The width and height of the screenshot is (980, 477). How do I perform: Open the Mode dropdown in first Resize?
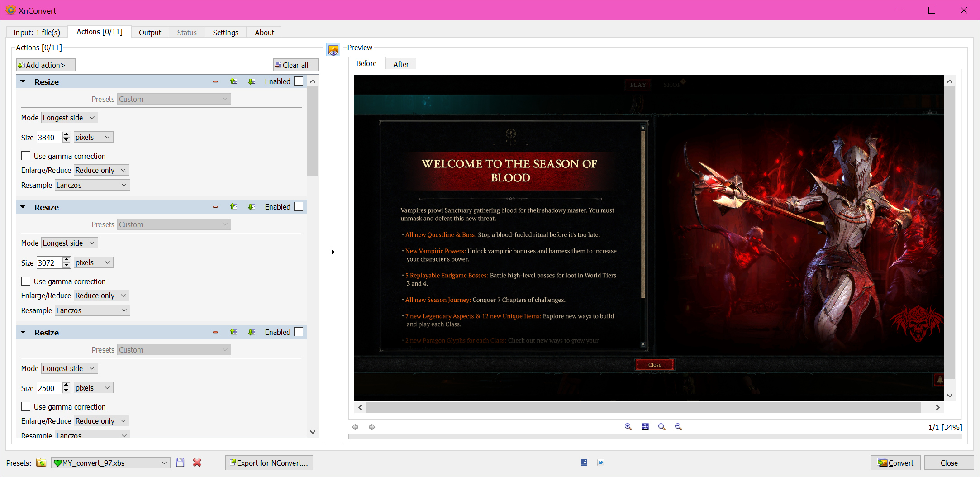[x=69, y=118]
